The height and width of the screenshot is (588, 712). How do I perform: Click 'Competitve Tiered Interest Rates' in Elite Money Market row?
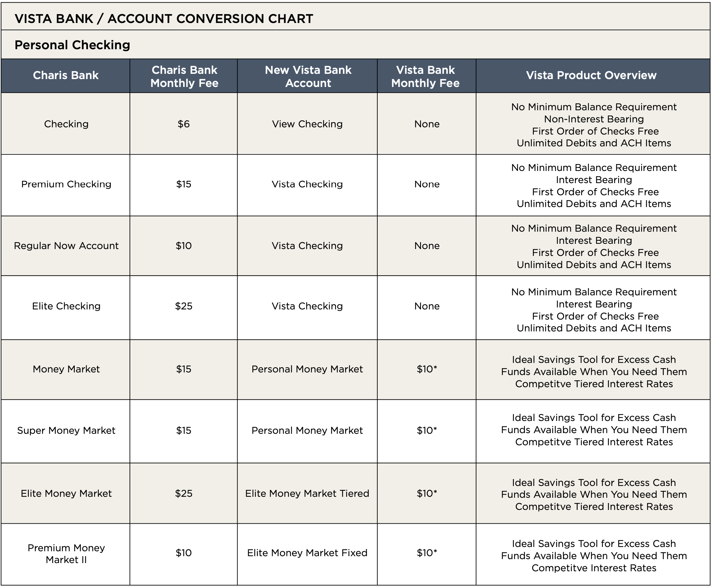594,507
